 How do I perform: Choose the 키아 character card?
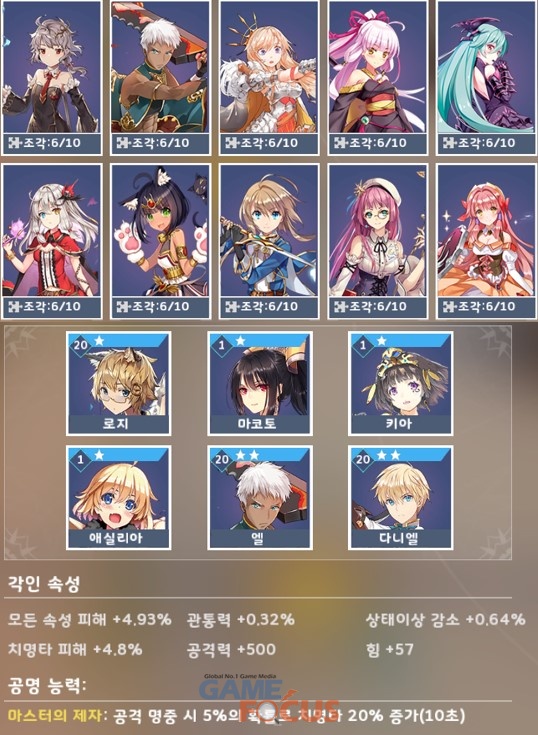(401, 383)
